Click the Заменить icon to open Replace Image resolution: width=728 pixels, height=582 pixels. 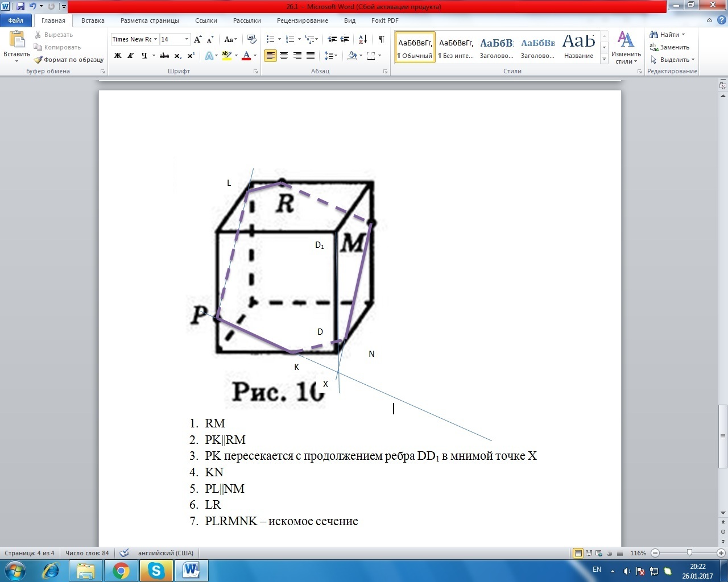[x=653, y=47]
